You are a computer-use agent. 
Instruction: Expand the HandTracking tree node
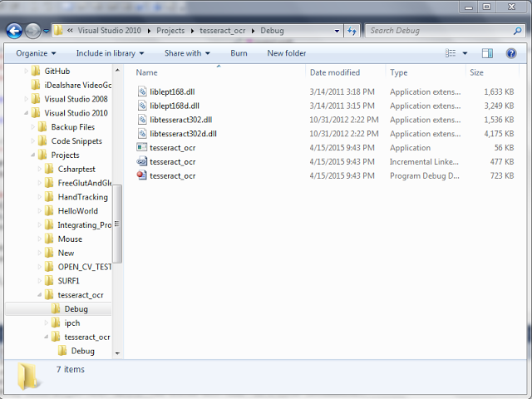40,197
